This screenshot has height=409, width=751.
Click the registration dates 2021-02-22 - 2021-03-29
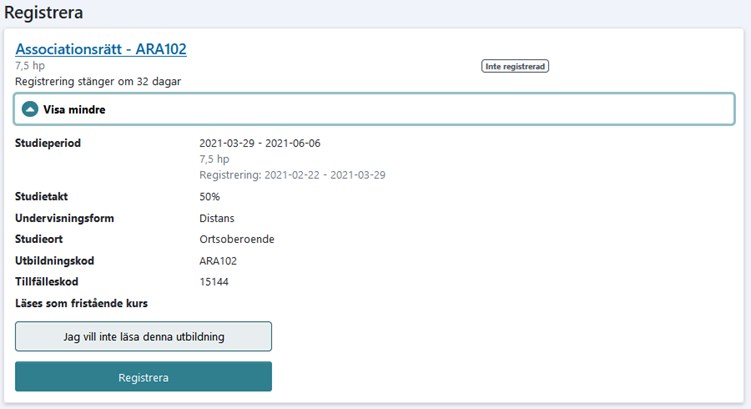pyautogui.click(x=324, y=175)
